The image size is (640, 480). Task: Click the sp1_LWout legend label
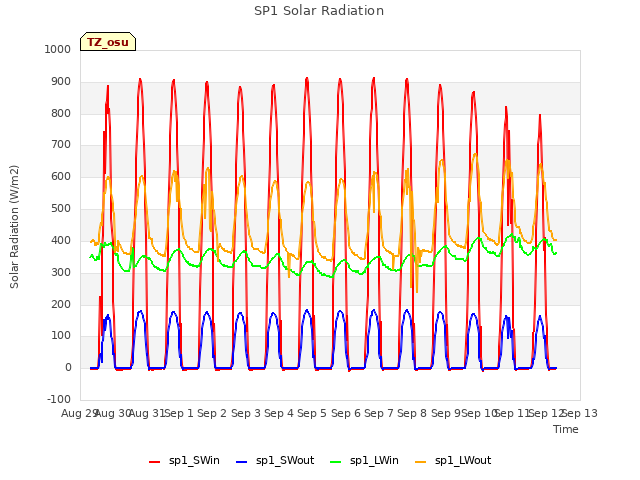[x=463, y=460]
